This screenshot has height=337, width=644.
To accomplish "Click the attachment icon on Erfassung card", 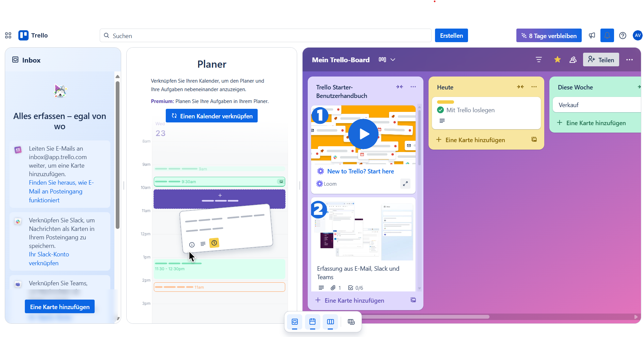I will coord(333,288).
